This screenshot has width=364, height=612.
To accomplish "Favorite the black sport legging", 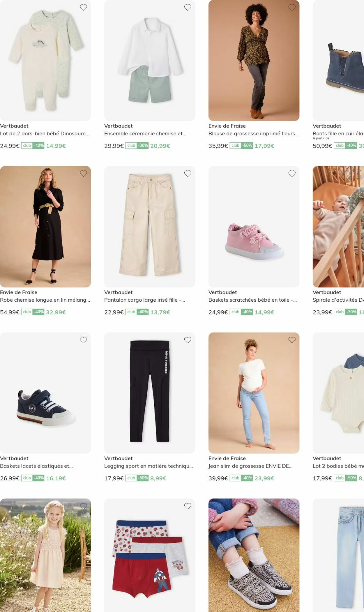I will (x=188, y=340).
